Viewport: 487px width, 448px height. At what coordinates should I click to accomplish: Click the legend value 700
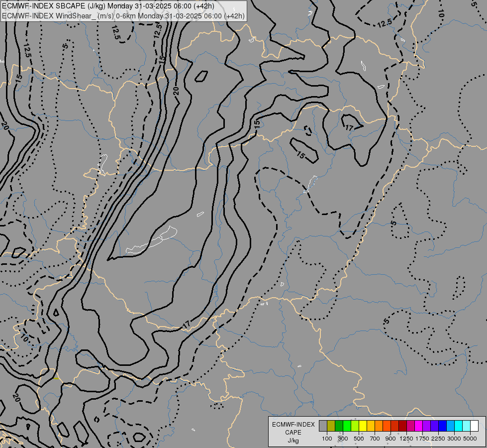[x=375, y=439]
